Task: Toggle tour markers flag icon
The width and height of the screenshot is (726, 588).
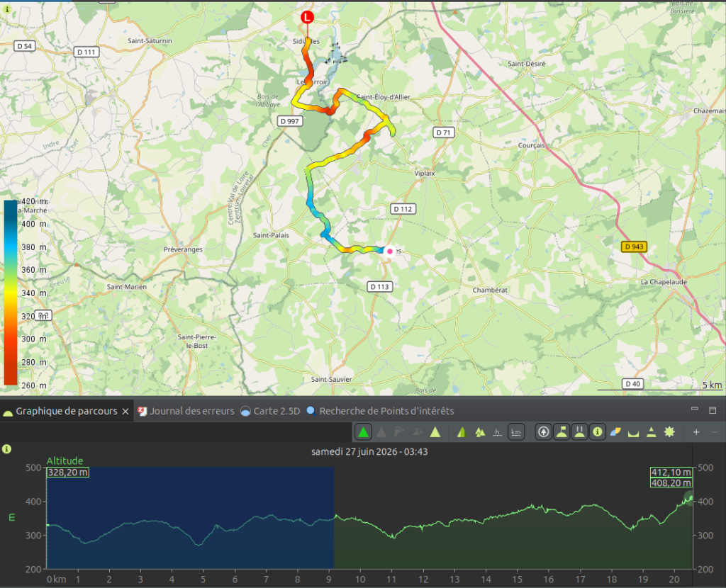Action: tap(562, 432)
